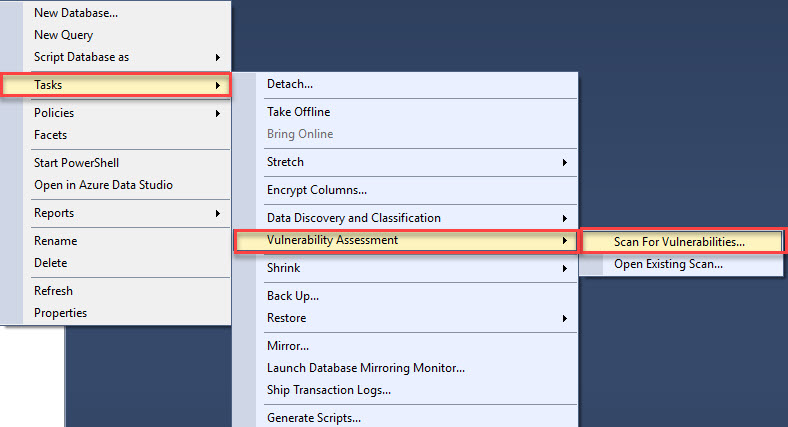The width and height of the screenshot is (788, 427).
Task: Expand the Shrink submenu arrow
Action: coord(564,268)
